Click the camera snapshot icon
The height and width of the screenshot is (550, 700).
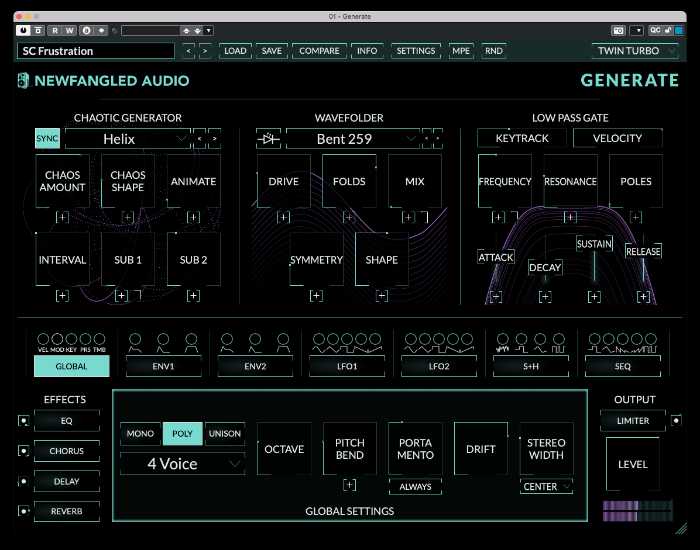pyautogui.click(x=618, y=30)
